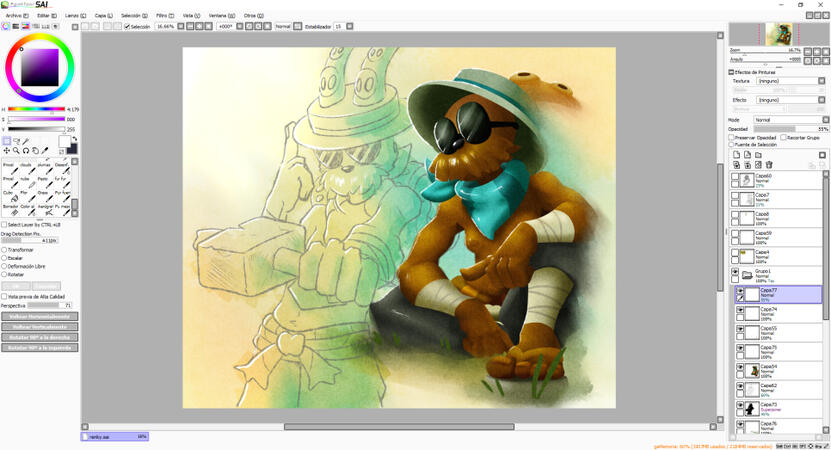This screenshot has height=450, width=831.
Task: Select the Transformar radio option
Action: pyautogui.click(x=4, y=250)
